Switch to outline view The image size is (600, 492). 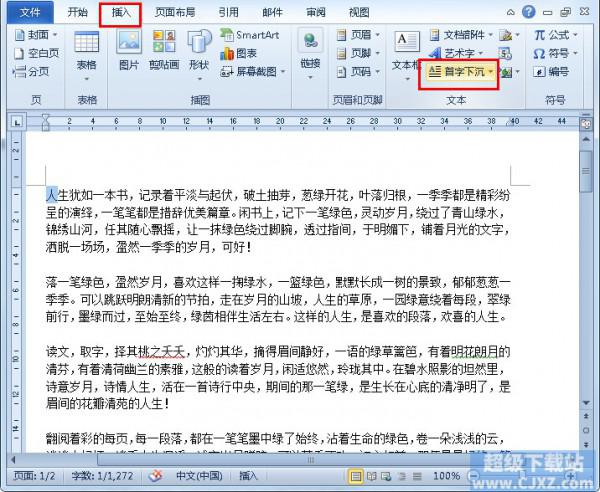pos(402,476)
